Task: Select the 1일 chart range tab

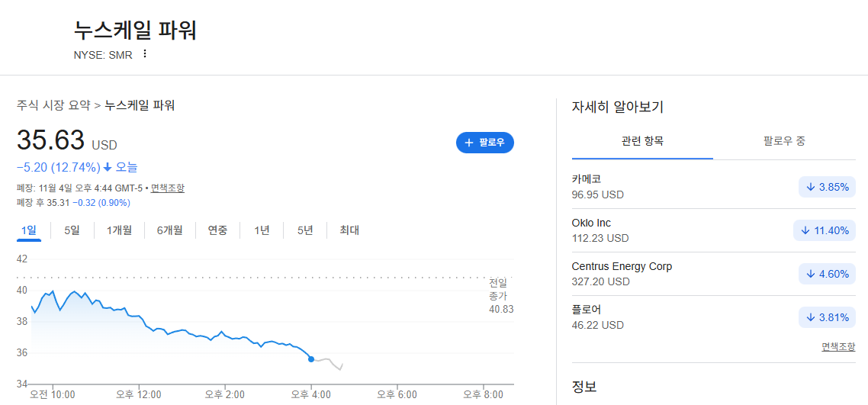Action: coord(29,230)
